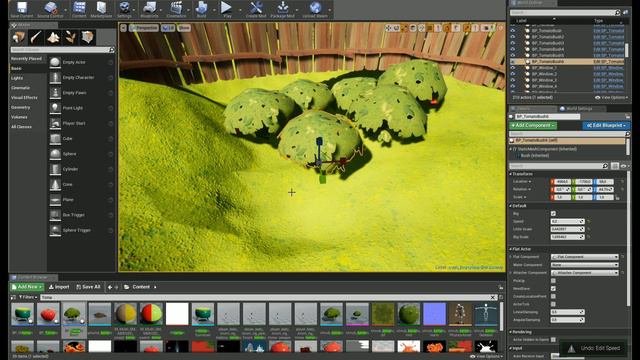Click the Player Start icon

[x=55, y=123]
